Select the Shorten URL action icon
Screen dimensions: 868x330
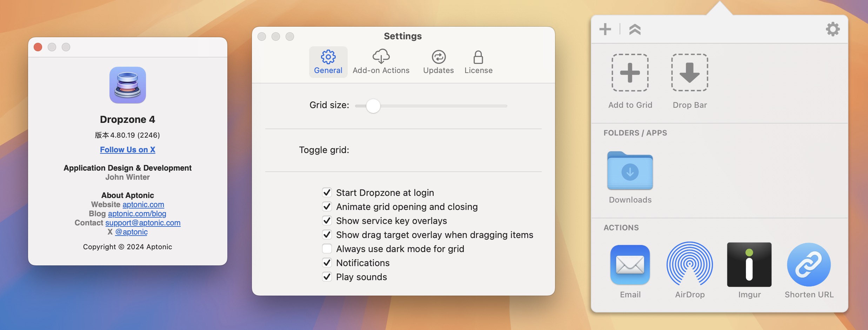(809, 265)
